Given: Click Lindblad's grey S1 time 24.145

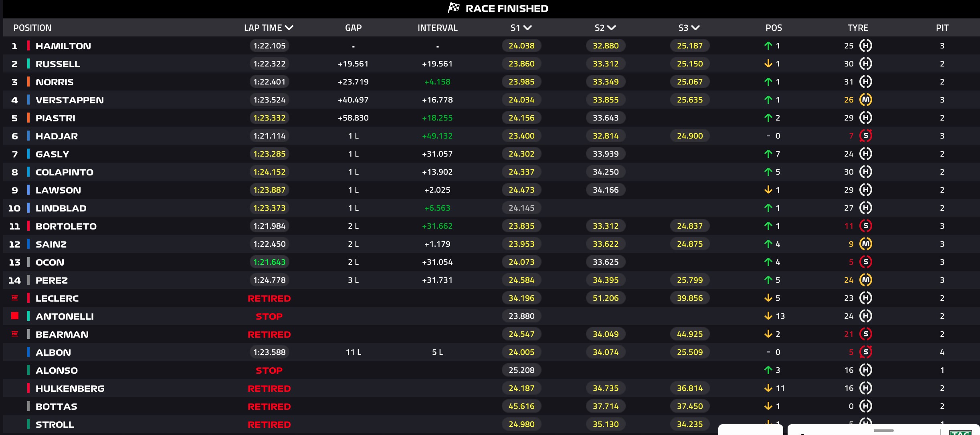Looking at the screenshot, I should pos(521,208).
